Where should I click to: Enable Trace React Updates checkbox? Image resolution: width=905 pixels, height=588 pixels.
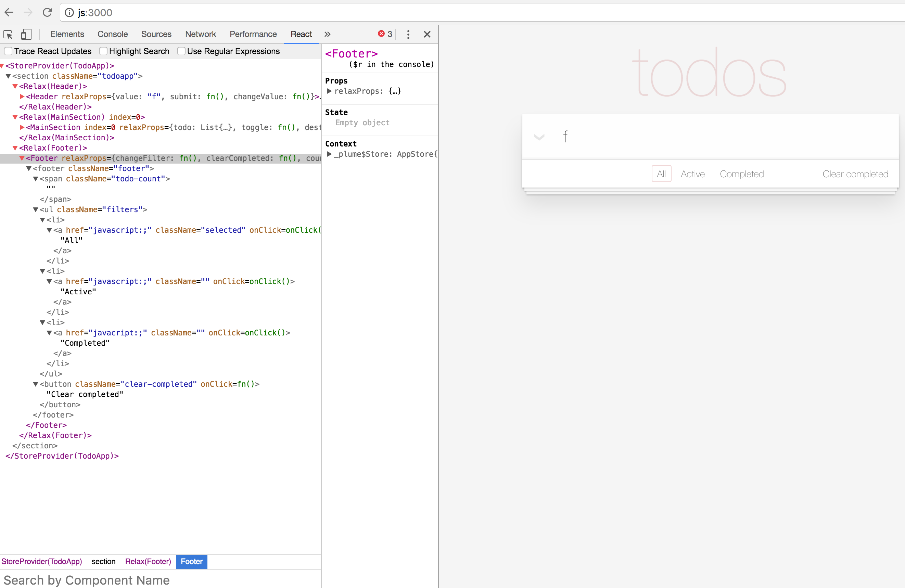[8, 51]
